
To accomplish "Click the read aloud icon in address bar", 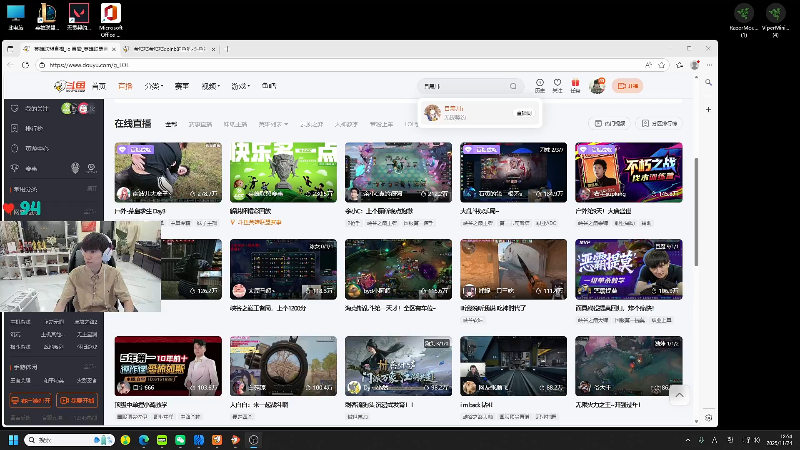I will point(648,65).
